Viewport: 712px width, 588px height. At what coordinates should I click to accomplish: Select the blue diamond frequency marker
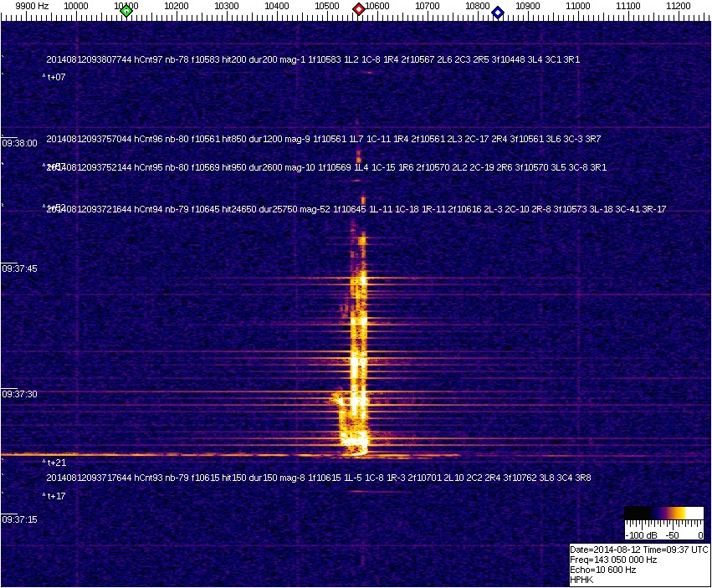(x=498, y=12)
